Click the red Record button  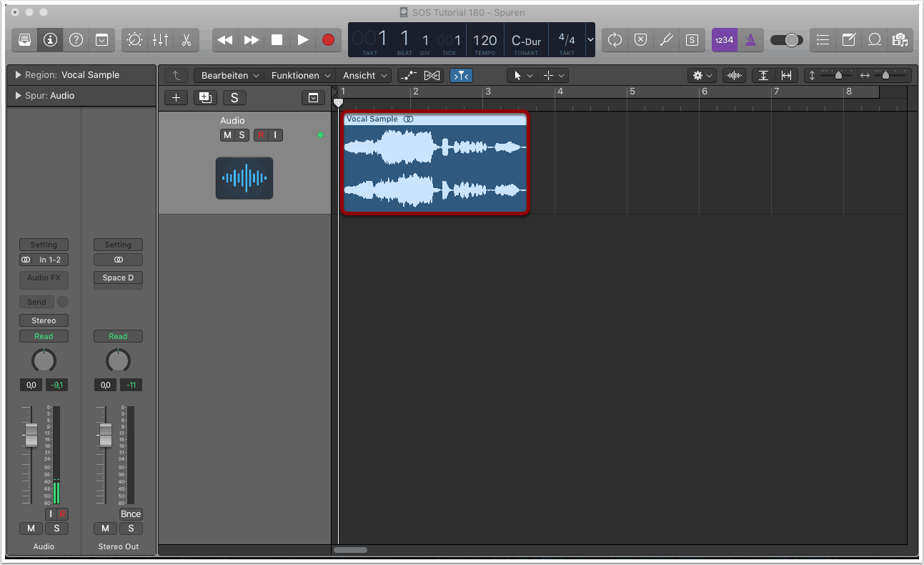pyautogui.click(x=328, y=40)
